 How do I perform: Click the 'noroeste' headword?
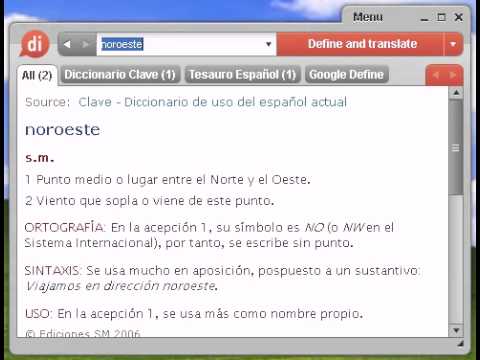(x=63, y=130)
